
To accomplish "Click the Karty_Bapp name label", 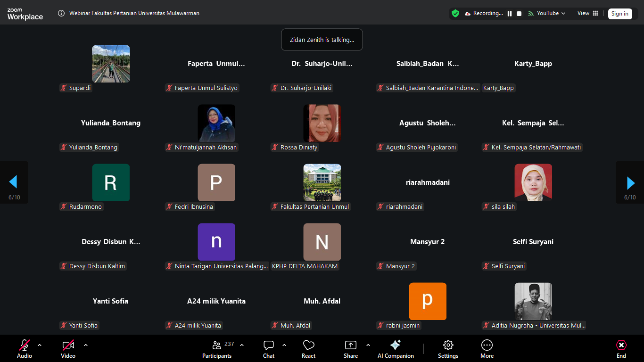I will point(498,88).
